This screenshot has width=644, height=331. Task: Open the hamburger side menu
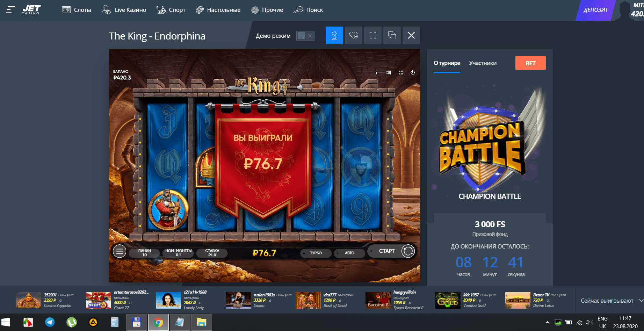pos(10,10)
